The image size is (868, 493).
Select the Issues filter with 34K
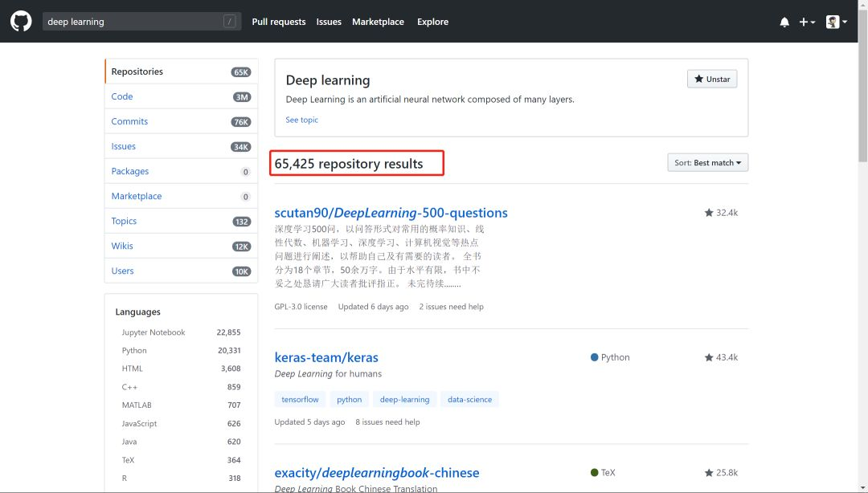click(181, 146)
